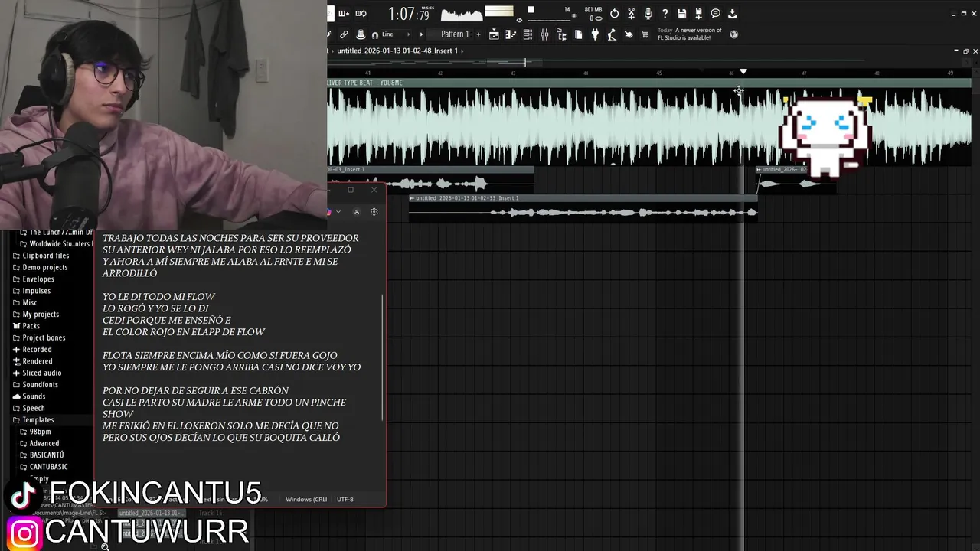Open help via the question mark icon
This screenshot has height=551, width=980.
click(665, 14)
